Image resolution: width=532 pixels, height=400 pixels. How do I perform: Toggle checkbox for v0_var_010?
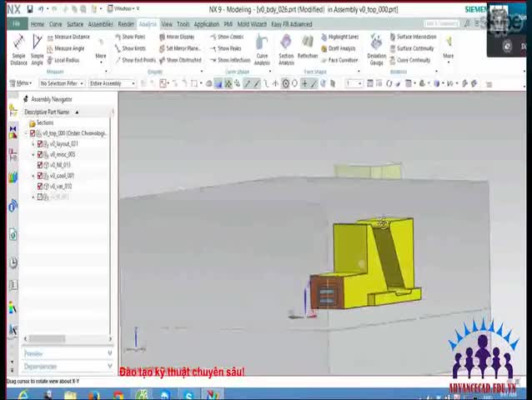click(40, 186)
